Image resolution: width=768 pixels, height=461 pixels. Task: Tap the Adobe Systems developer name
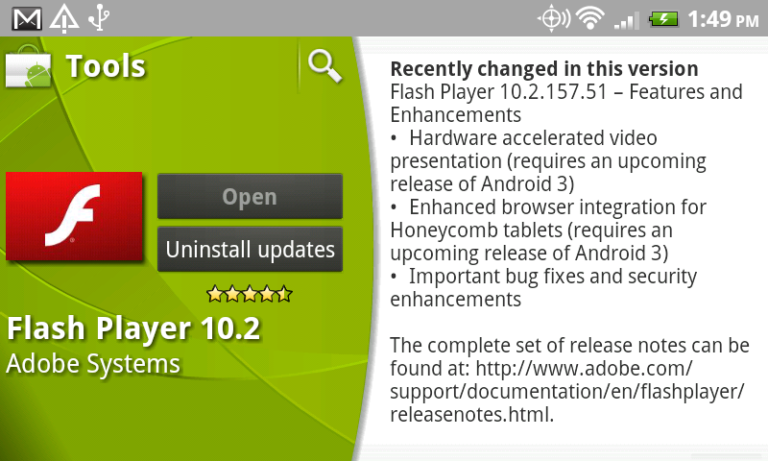coord(93,364)
